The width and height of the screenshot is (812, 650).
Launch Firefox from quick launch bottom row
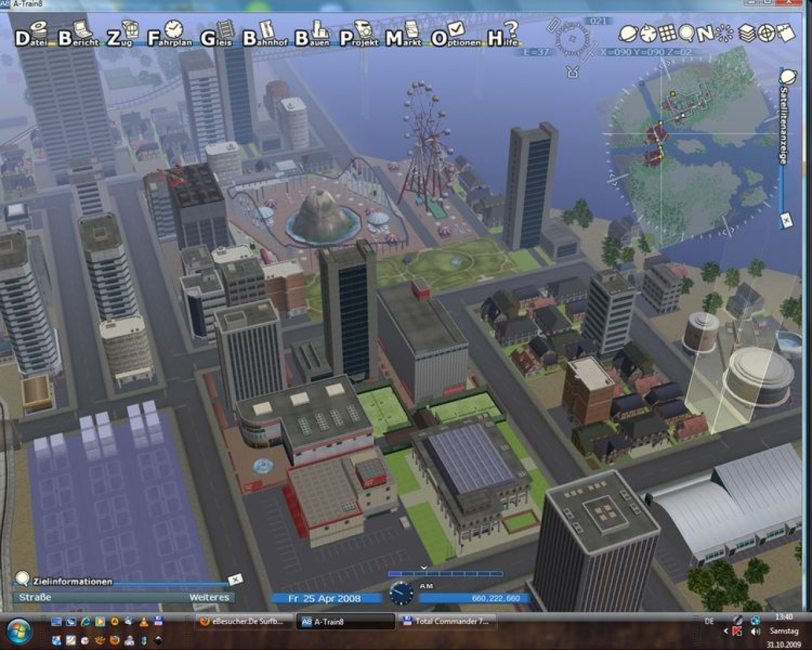(115, 640)
